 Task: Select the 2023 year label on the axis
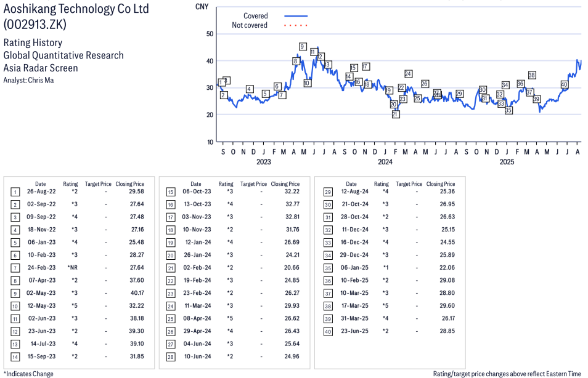pyautogui.click(x=264, y=162)
